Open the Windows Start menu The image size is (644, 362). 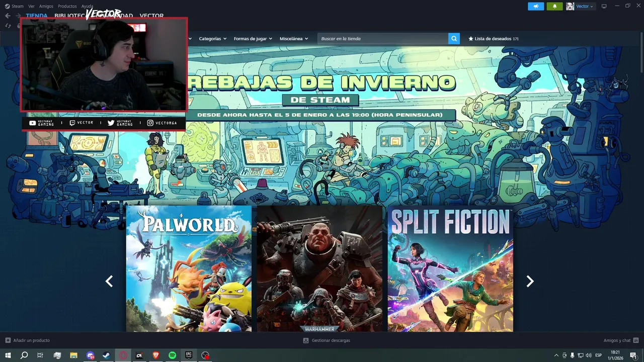coord(8,355)
